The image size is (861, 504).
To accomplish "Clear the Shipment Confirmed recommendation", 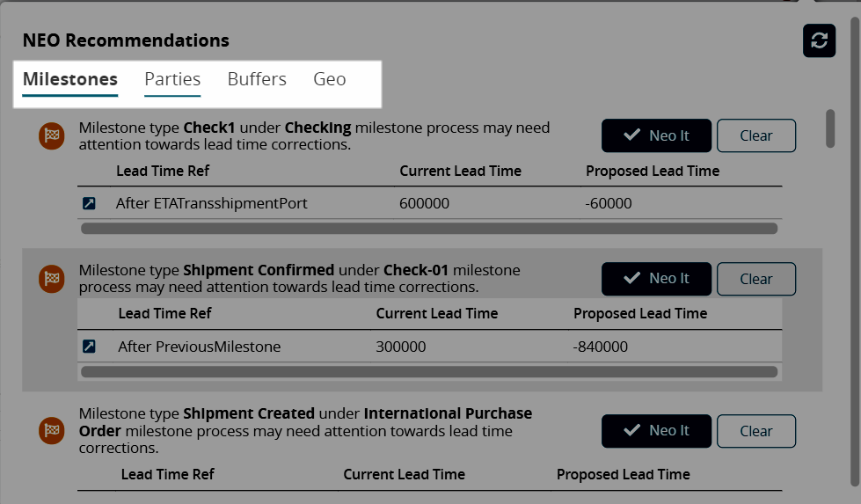I will (x=755, y=279).
